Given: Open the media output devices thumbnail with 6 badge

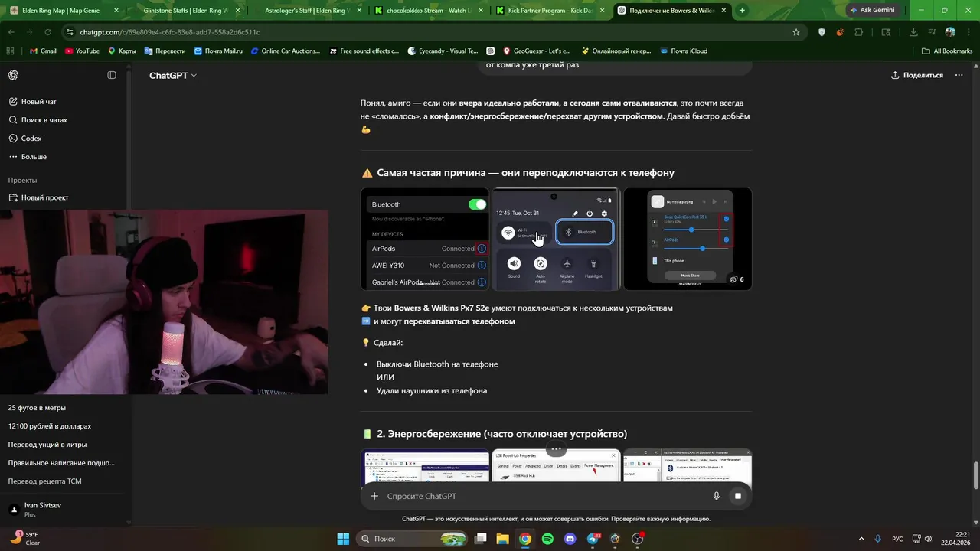Looking at the screenshot, I should 688,239.
